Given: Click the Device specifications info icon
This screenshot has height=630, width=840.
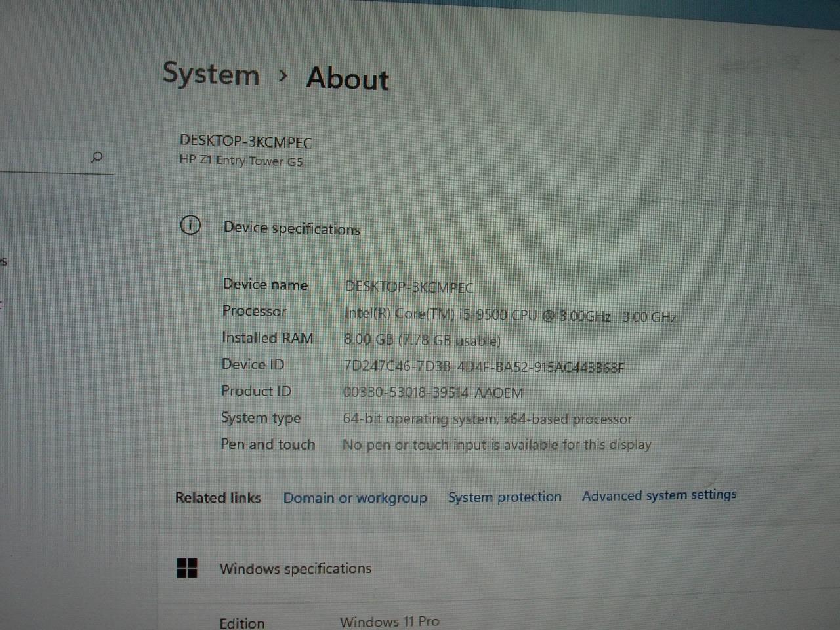Looking at the screenshot, I should click(190, 226).
